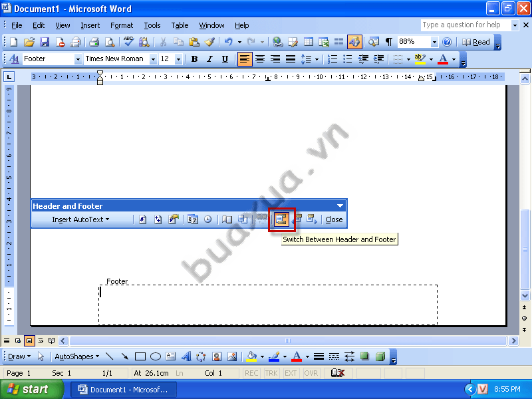This screenshot has height=399, width=532.
Task: Click Show Previous header/footer icon
Action: [297, 219]
